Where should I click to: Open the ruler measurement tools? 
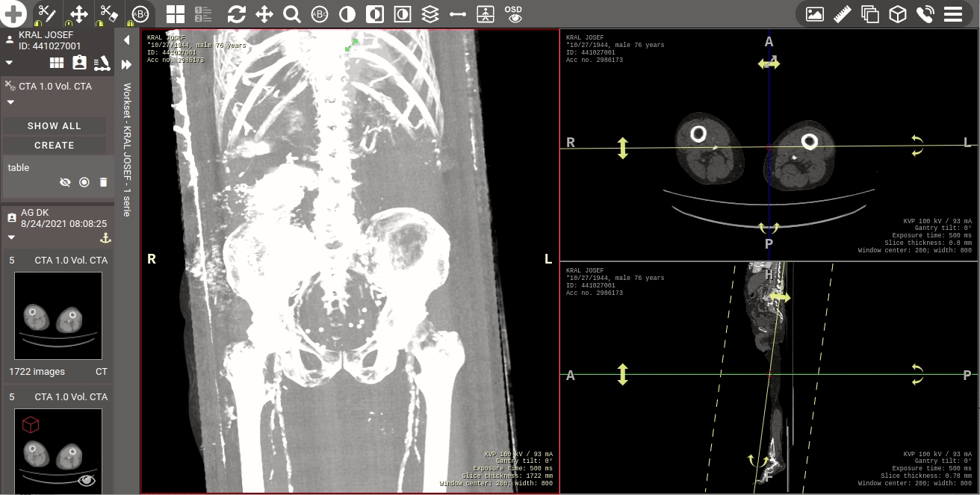pos(843,14)
